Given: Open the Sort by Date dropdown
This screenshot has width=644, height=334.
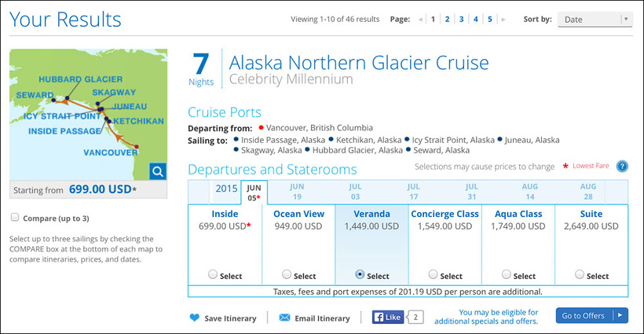Looking at the screenshot, I should pos(595,20).
